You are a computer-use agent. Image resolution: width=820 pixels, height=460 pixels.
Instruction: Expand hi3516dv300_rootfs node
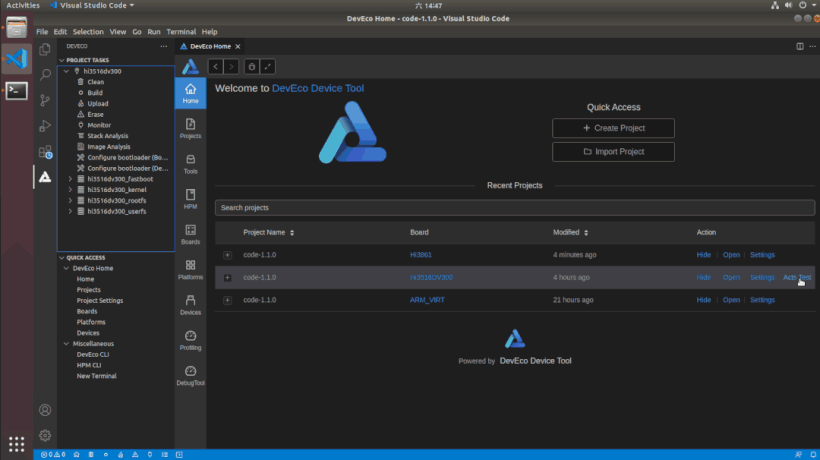tap(70, 201)
